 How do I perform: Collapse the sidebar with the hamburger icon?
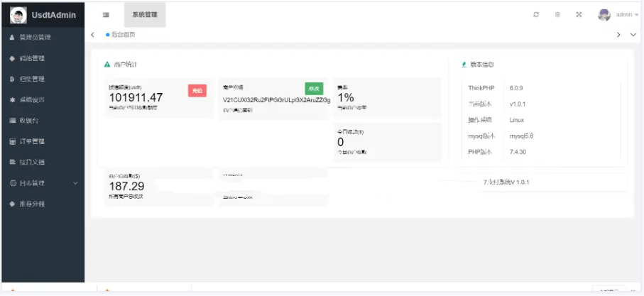(106, 15)
